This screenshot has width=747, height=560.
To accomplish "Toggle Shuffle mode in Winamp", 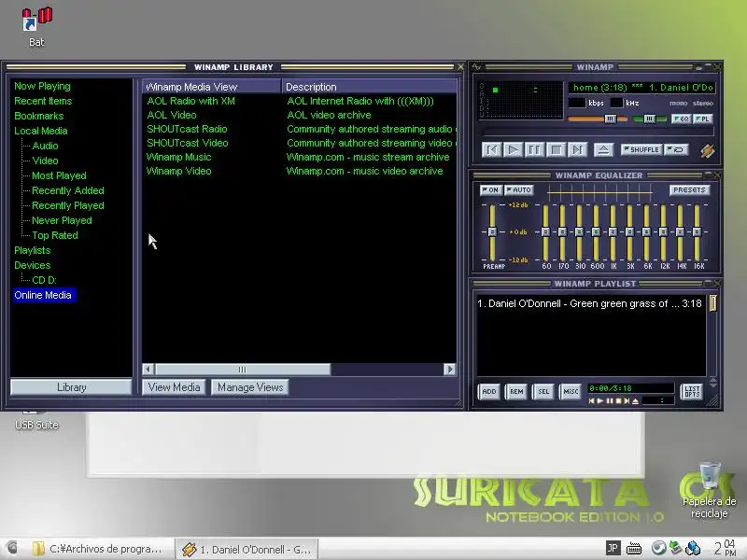I will click(x=641, y=150).
